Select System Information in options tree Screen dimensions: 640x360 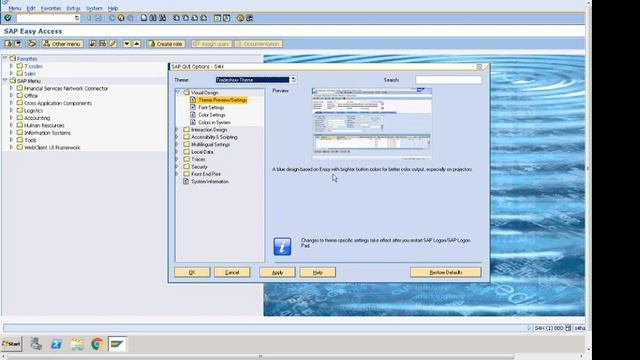click(210, 181)
